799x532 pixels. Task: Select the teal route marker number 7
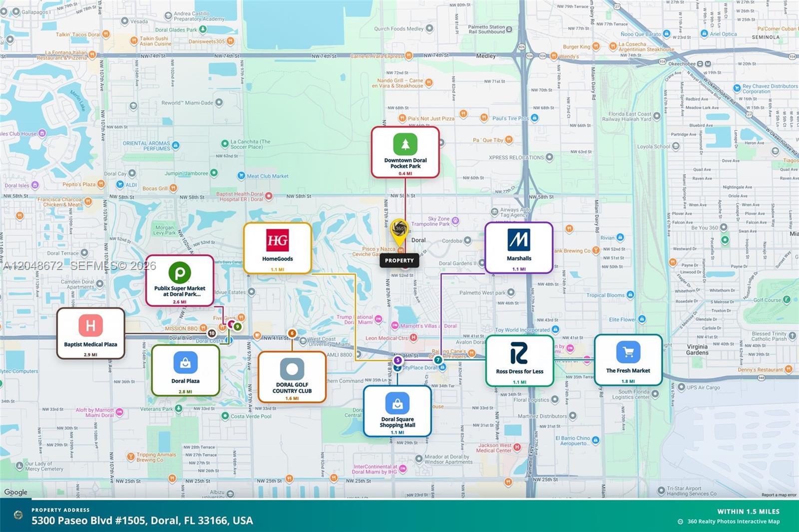[x=438, y=360]
